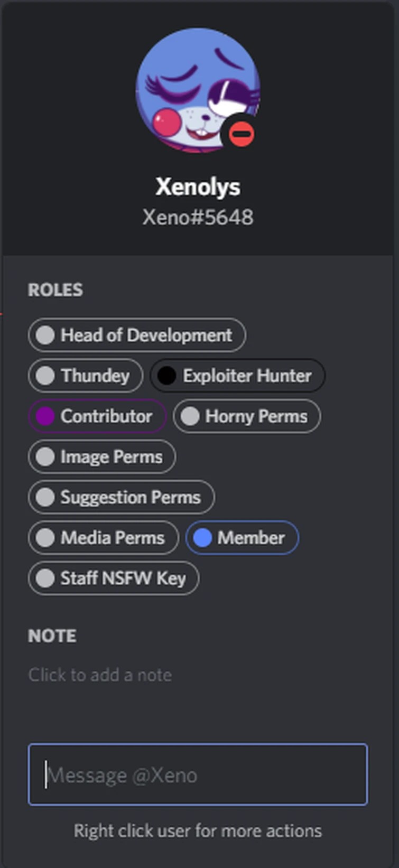Viewport: 399px width, 868px height.
Task: Click the Xenolys profile avatar
Action: [197, 91]
